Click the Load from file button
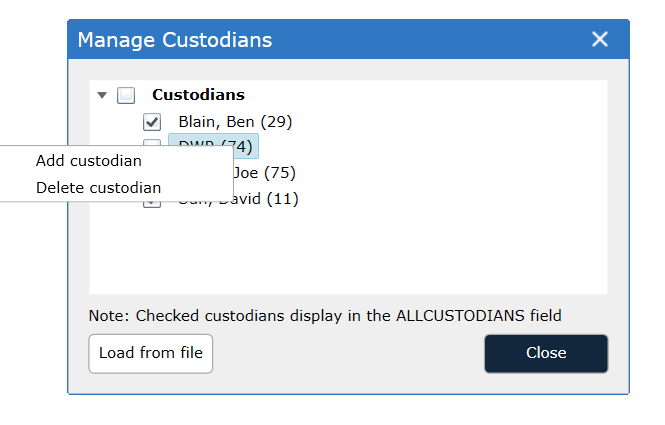 tap(151, 353)
